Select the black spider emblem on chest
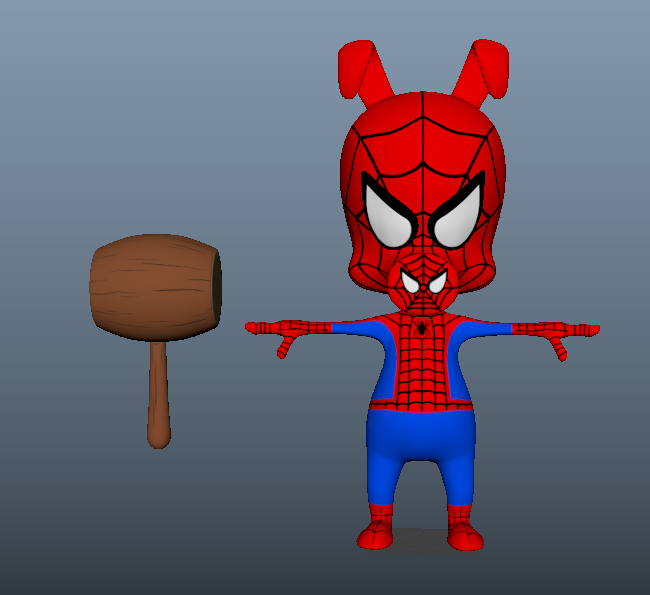Screen dimensions: 650x595 (x=422, y=327)
